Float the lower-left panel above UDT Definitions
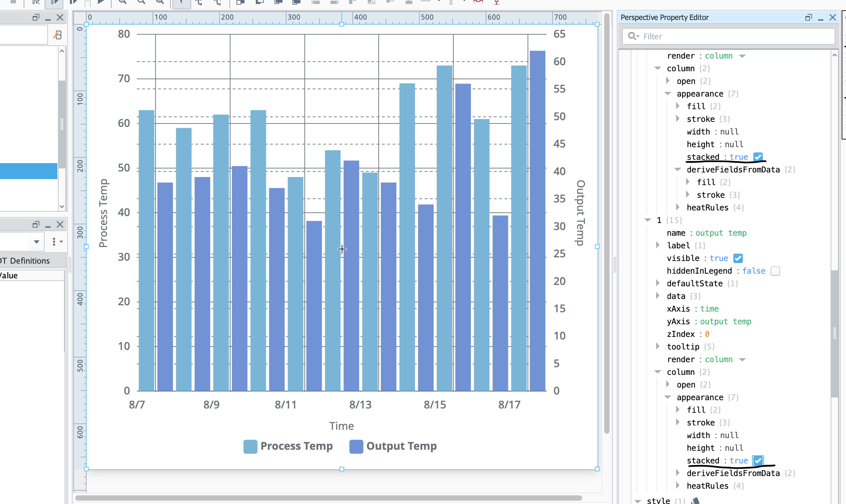846x504 pixels. pos(36,224)
